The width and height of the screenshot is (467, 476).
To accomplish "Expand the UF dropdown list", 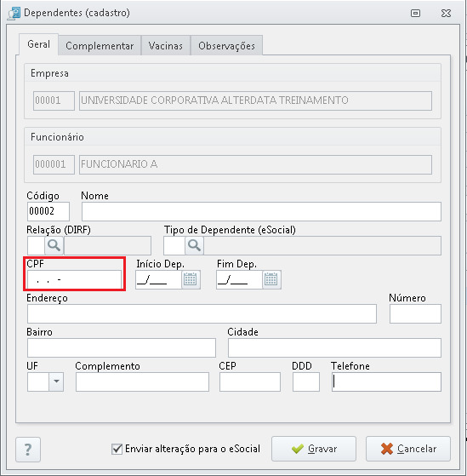I will tap(56, 381).
